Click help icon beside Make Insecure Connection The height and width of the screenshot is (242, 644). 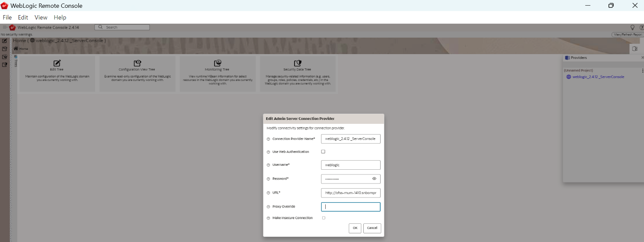coord(268,218)
